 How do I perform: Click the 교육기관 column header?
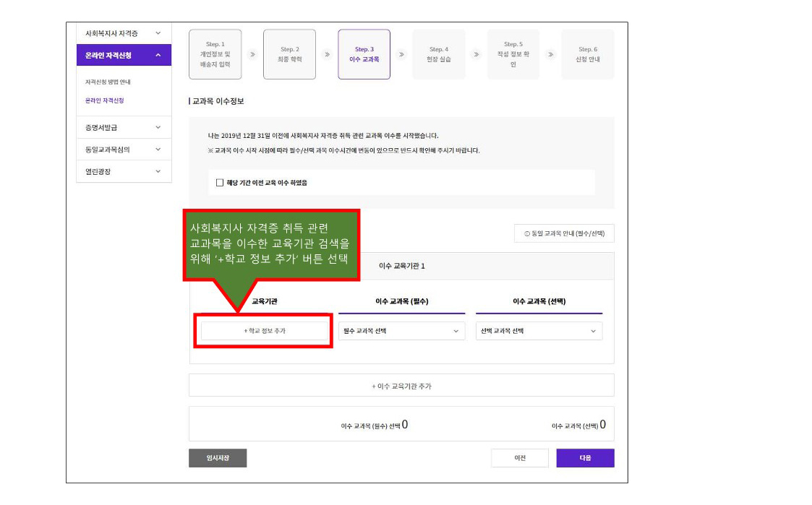[265, 301]
